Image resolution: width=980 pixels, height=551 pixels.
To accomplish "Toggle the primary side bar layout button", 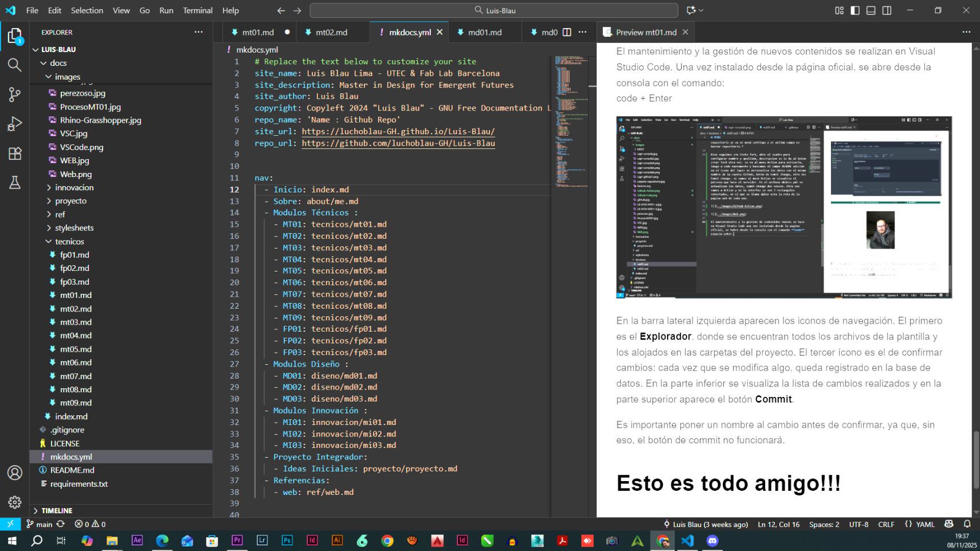I will click(x=855, y=10).
